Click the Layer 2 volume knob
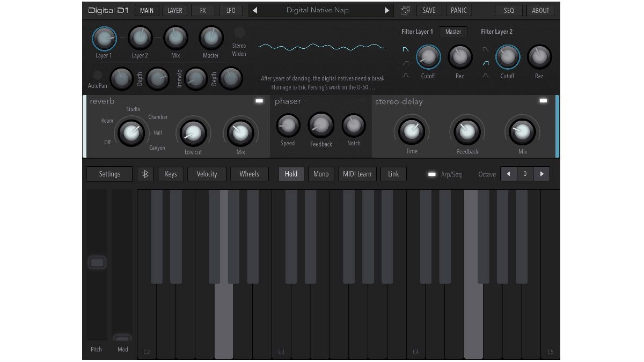644x362 pixels. click(140, 38)
